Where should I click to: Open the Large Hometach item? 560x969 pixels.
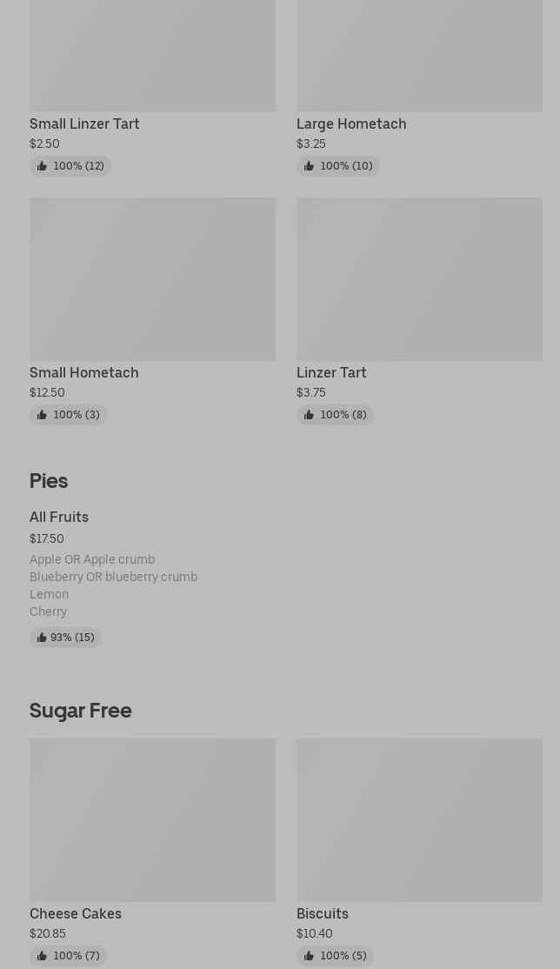pos(351,124)
